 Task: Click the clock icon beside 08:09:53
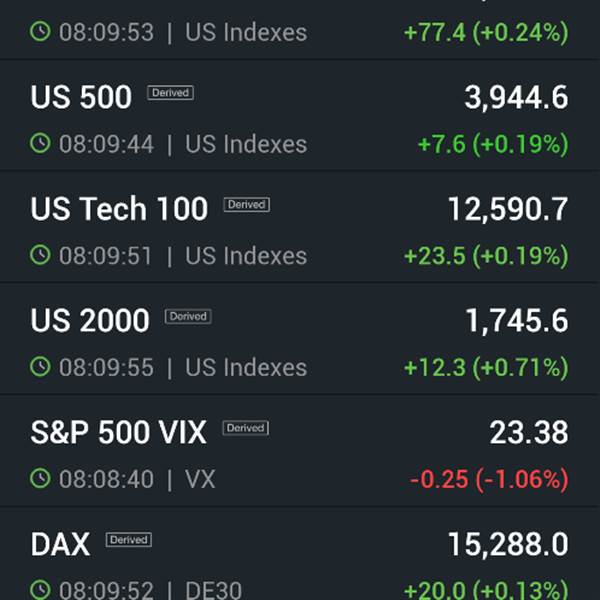pos(40,31)
